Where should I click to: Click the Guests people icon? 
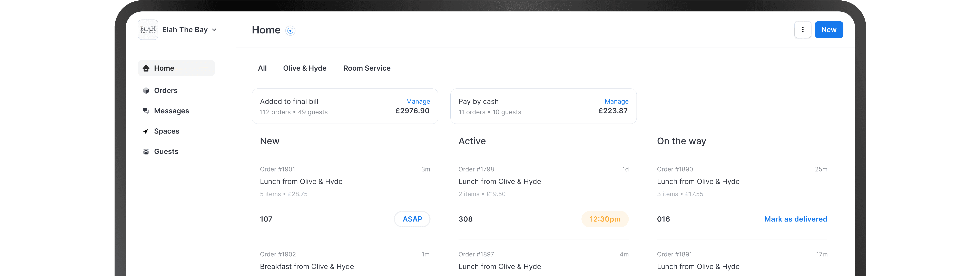pyautogui.click(x=146, y=152)
